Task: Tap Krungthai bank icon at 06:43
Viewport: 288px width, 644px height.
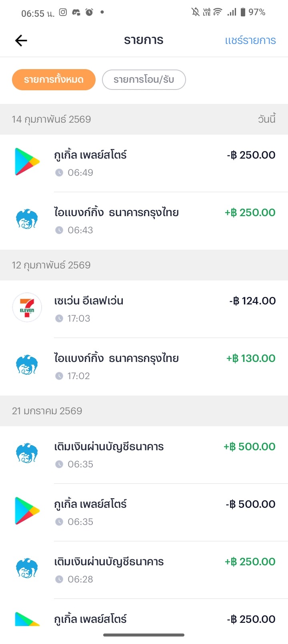Action: [27, 219]
